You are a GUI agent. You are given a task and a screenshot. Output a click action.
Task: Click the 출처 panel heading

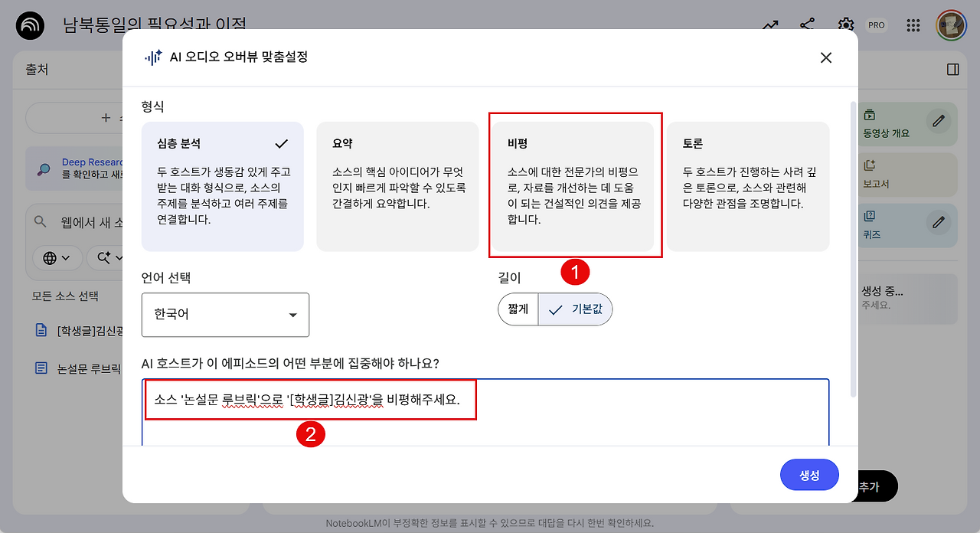click(x=37, y=70)
